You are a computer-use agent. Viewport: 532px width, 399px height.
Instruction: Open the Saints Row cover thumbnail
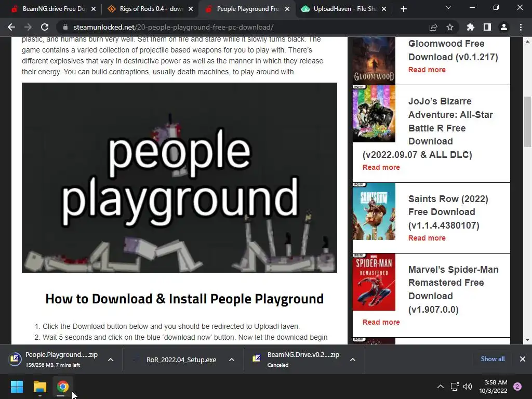(374, 211)
